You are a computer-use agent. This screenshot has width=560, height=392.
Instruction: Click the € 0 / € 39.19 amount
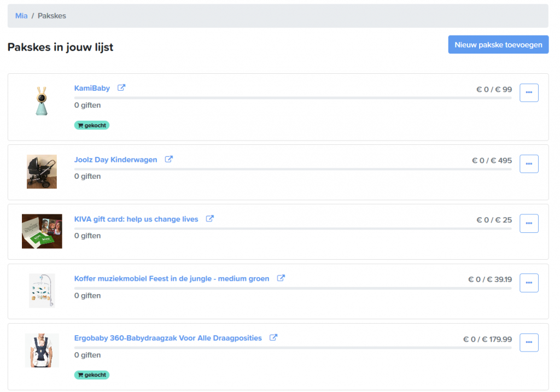(490, 279)
